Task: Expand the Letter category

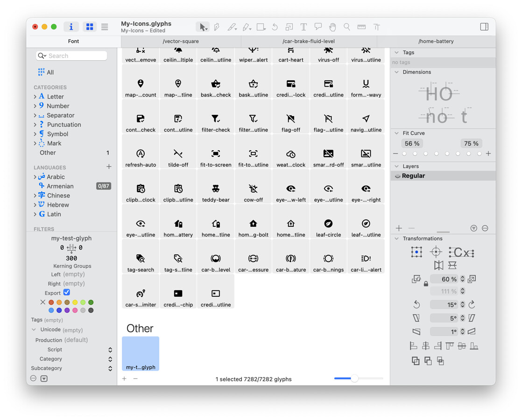Action: (35, 97)
